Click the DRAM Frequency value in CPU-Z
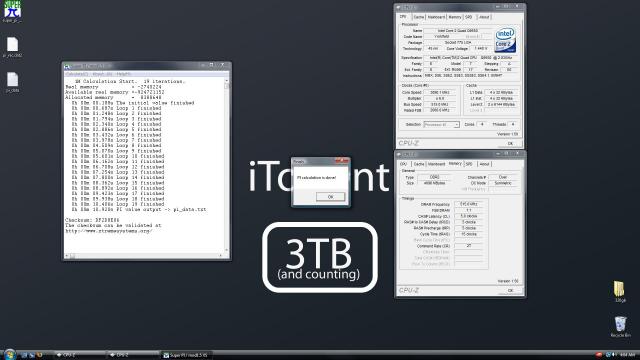640x360 pixels. [469, 204]
